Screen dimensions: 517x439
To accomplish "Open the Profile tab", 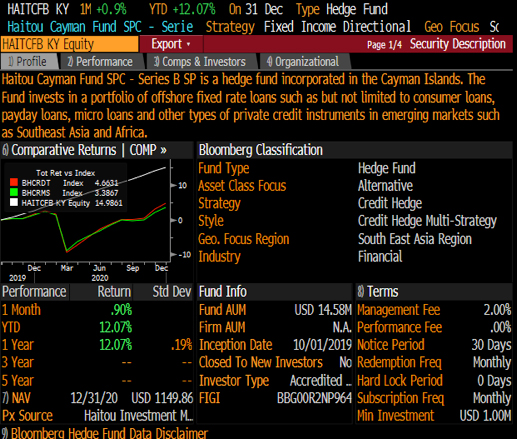I will tap(29, 62).
